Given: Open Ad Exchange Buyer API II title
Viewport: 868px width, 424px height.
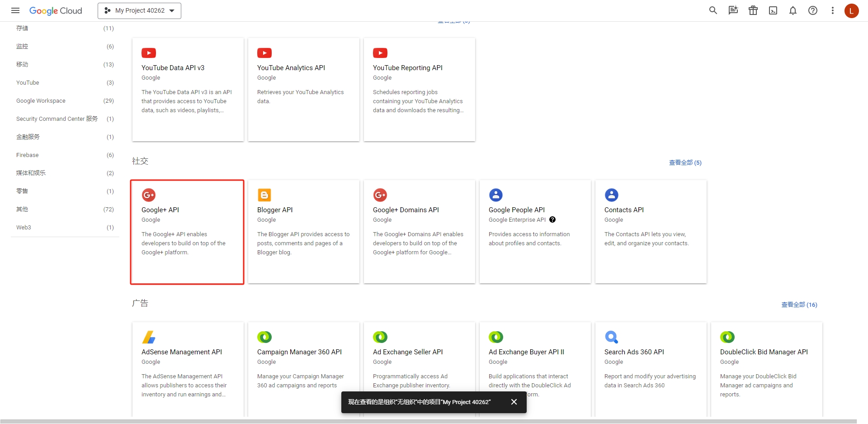Looking at the screenshot, I should point(526,352).
